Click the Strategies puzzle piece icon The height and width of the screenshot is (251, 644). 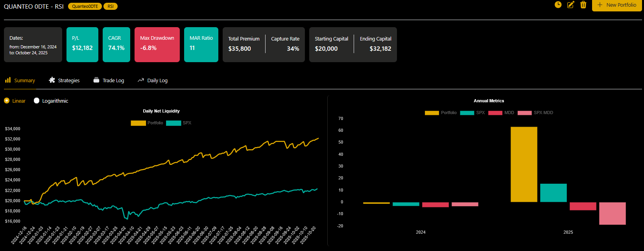52,80
